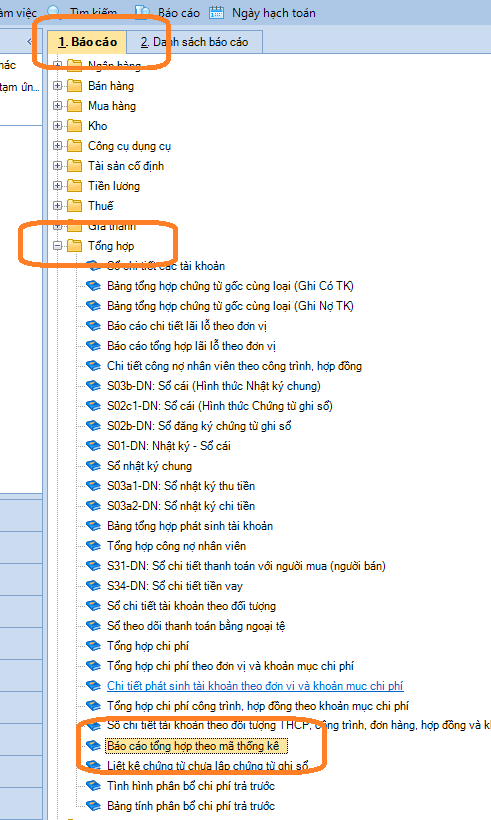The image size is (491, 820).
Task: Open Bảng tổng hợp phát sinh tài khoản report
Action: coord(190,526)
